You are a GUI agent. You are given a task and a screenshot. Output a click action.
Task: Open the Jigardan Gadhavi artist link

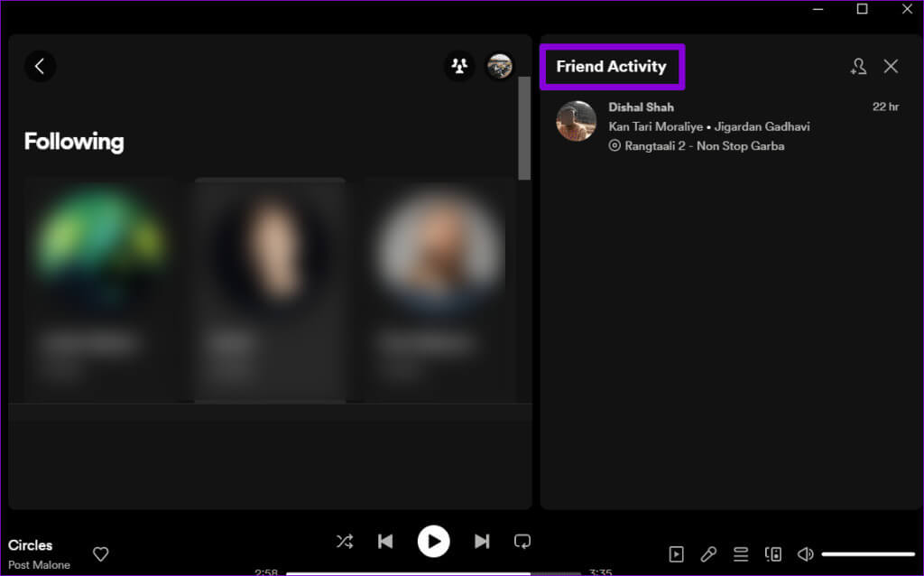[762, 126]
